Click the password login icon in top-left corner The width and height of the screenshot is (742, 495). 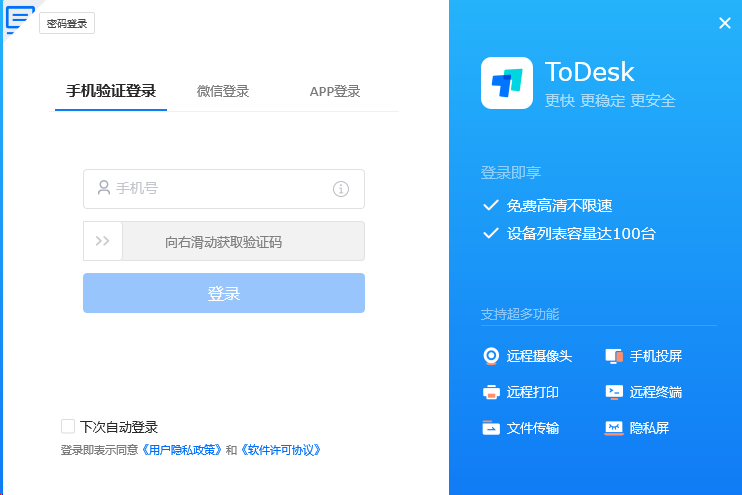pos(19,18)
